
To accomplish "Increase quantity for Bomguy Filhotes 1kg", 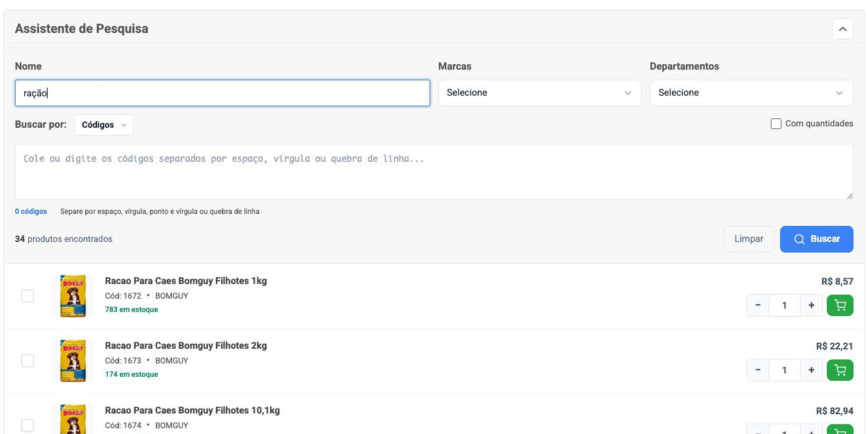I will tap(811, 306).
